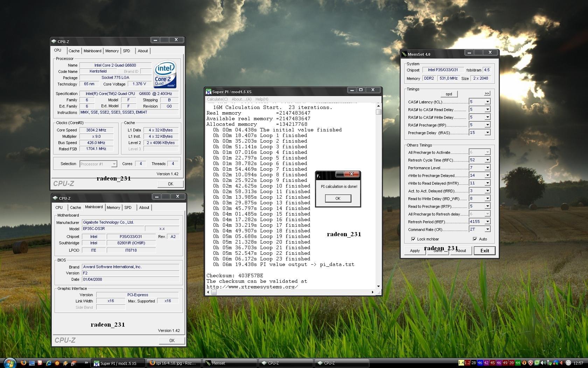This screenshot has width=588, height=368.
Task: Click the yellow 1.4 tray indicator
Action: click(461, 363)
